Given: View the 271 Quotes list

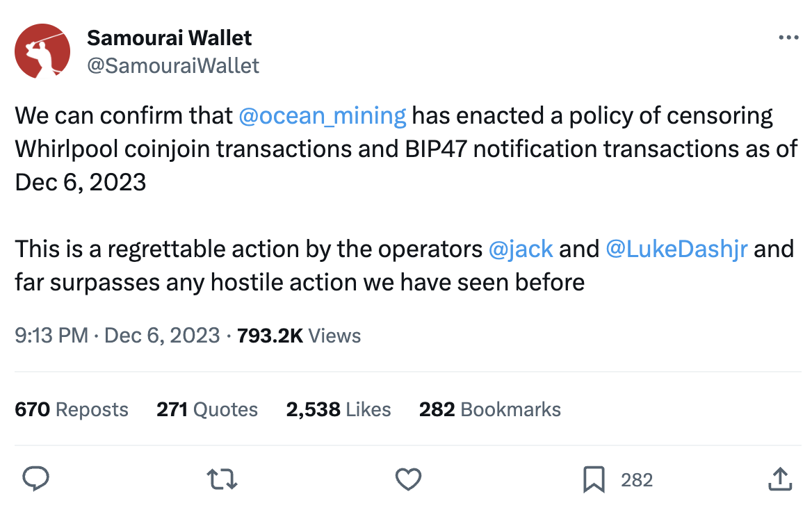Looking at the screenshot, I should (x=207, y=409).
